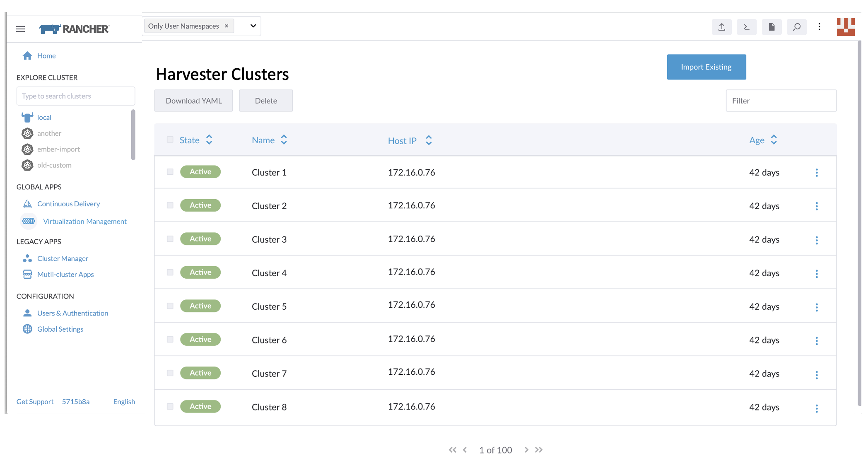
Task: Select the Continuous Delivery sailboat icon
Action: [x=27, y=203]
